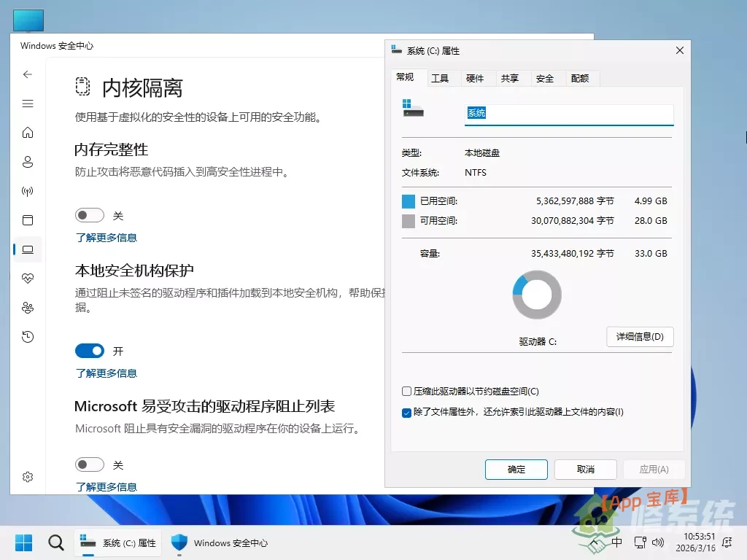Select the Device security laptop icon
Screen dimensions: 747x560
[x=28, y=249]
